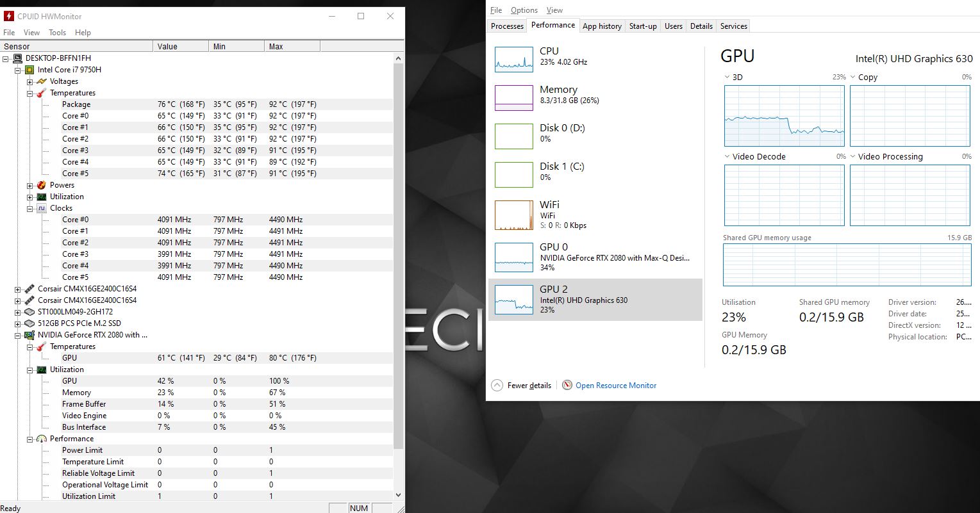Image resolution: width=980 pixels, height=513 pixels.
Task: Click the ST1000LM049-2GH172 hard drive icon
Action: pyautogui.click(x=29, y=312)
